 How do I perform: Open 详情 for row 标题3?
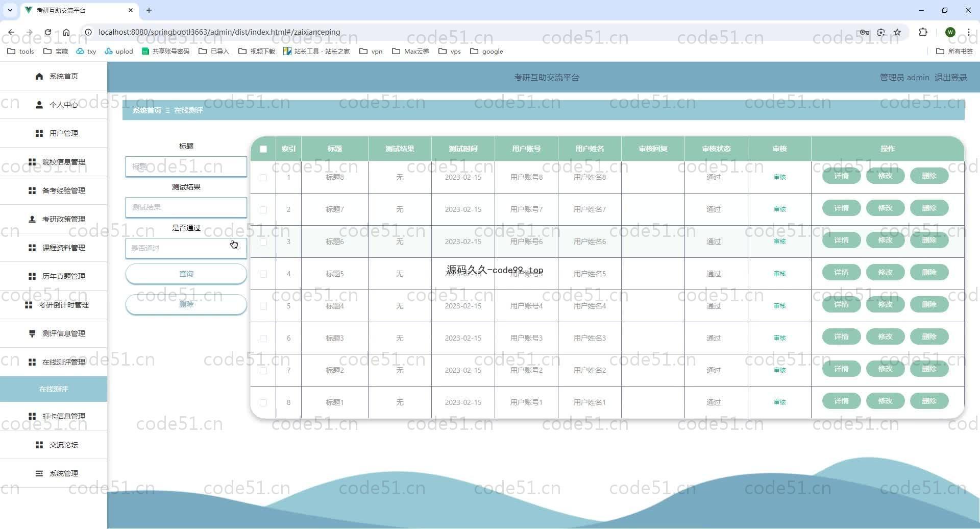(842, 336)
